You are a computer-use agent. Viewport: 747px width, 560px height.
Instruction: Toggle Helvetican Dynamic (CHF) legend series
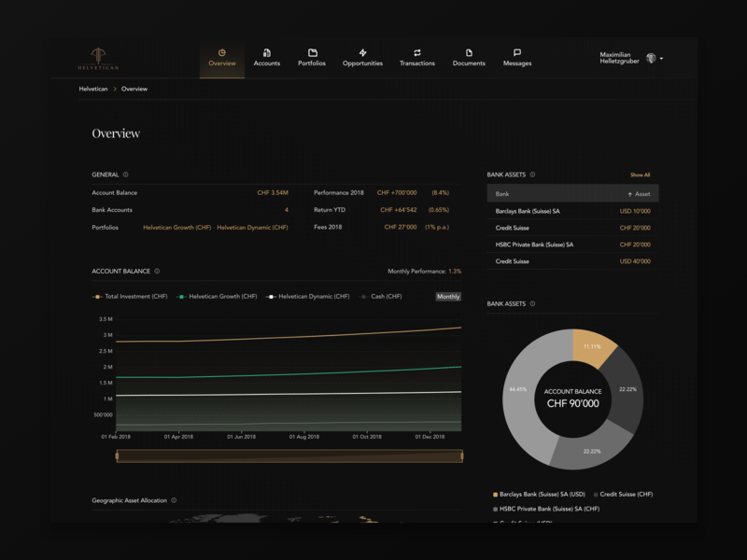point(308,297)
